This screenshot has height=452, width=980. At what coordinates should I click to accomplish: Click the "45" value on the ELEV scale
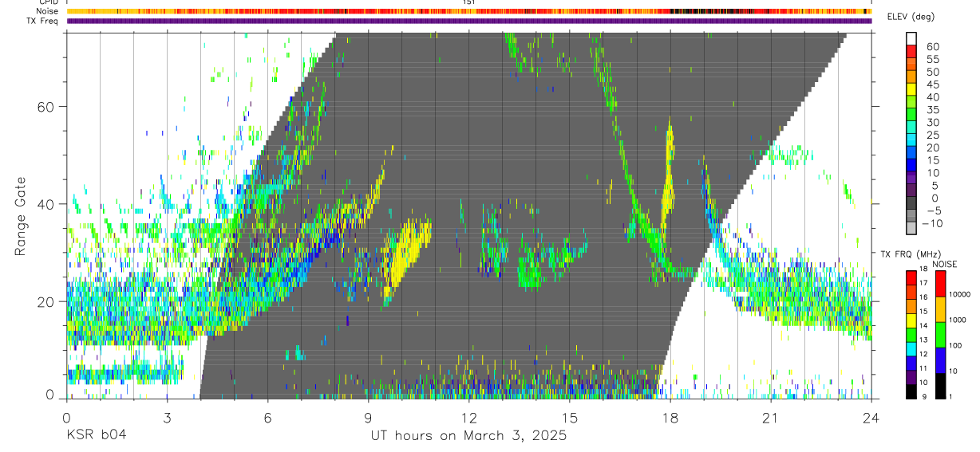[931, 85]
